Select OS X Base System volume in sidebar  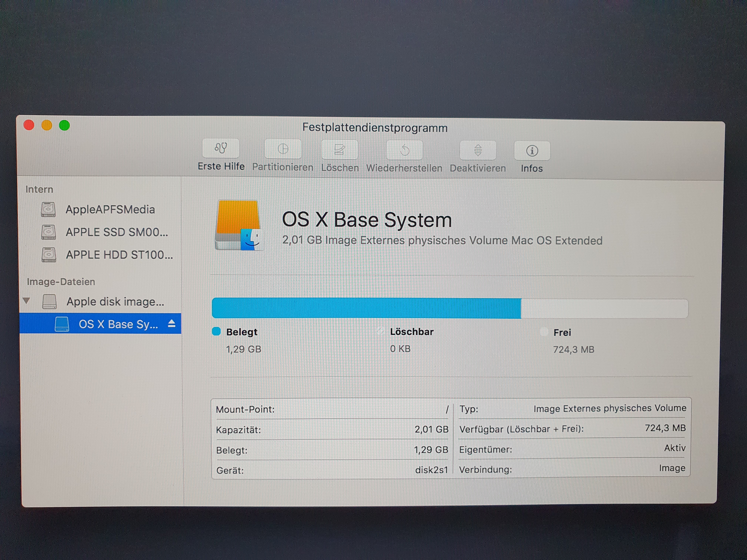click(118, 324)
